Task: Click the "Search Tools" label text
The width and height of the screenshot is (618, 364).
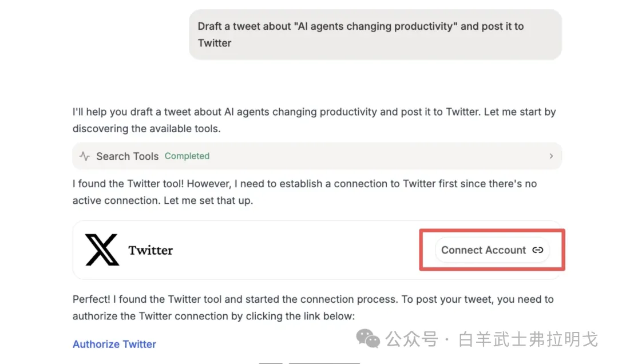Action: click(128, 156)
